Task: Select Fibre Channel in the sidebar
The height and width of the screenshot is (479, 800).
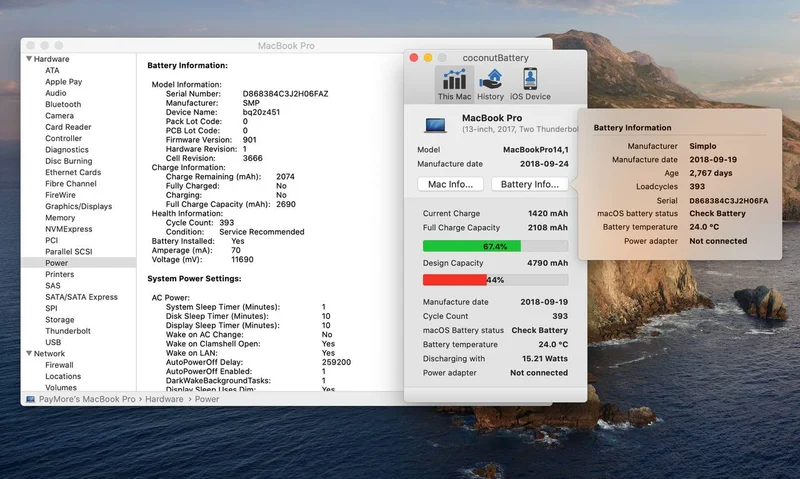Action: coord(70,184)
